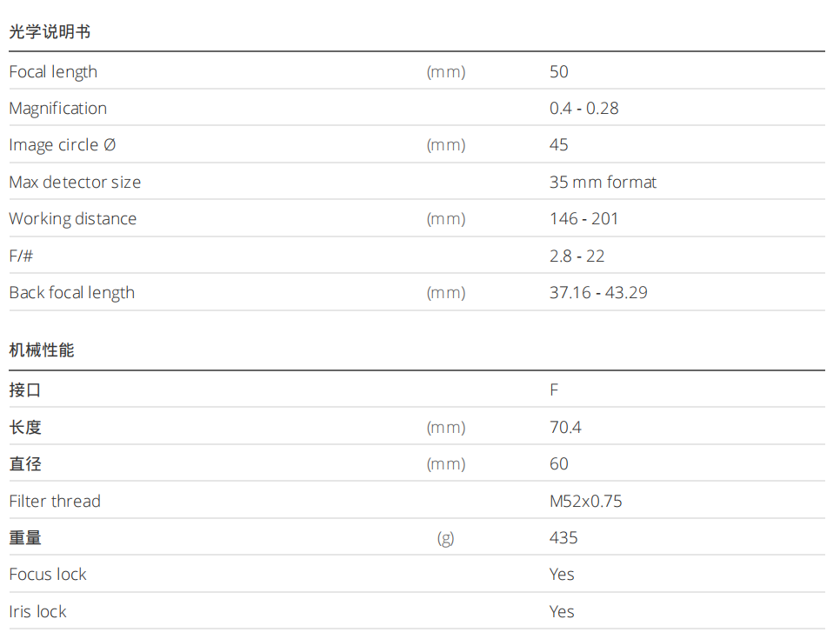Click the 重量 value 435
Image resolution: width=840 pixels, height=639 pixels.
(x=563, y=538)
